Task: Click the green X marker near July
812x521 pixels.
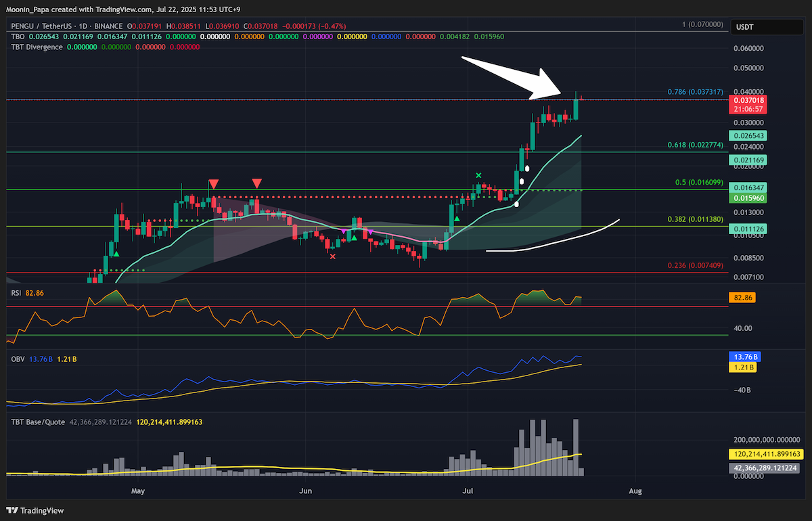Action: (x=478, y=176)
